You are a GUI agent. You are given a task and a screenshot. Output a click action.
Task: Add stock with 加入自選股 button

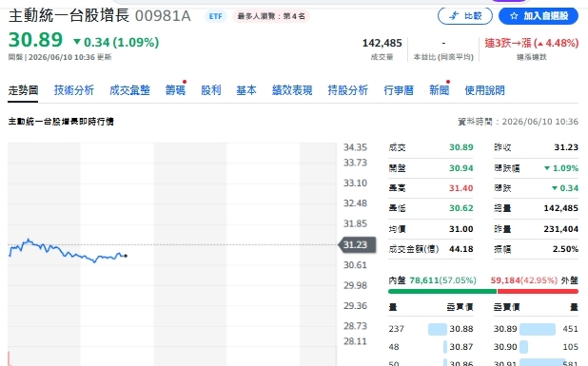539,16
